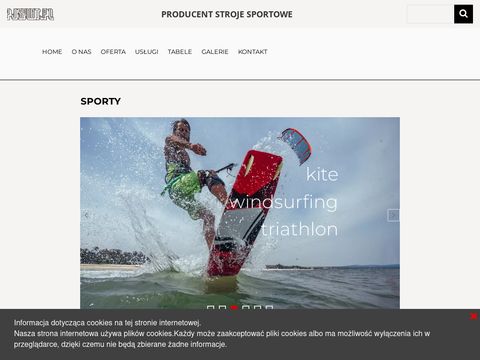Select the active red slider dot
The width and height of the screenshot is (480, 360).
(x=234, y=307)
